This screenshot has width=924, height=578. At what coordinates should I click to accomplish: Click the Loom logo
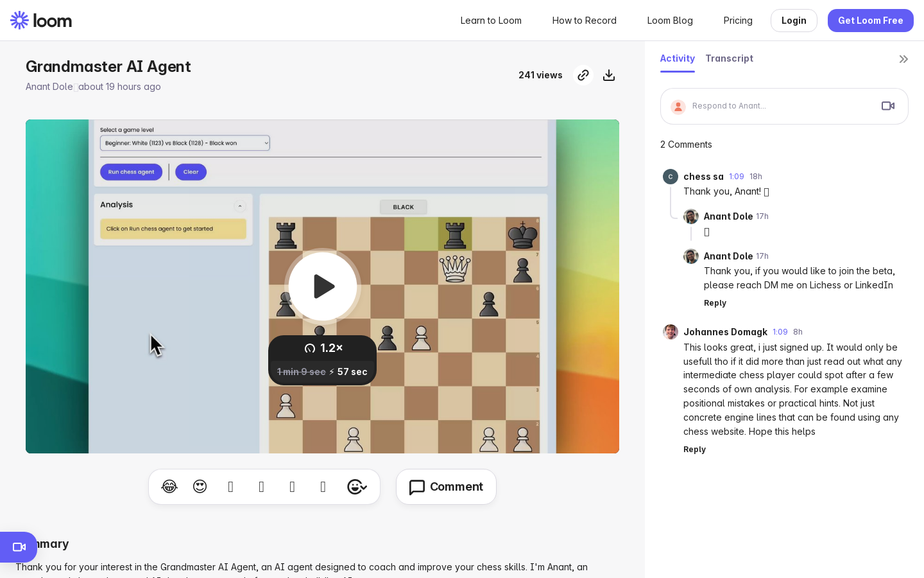click(41, 21)
